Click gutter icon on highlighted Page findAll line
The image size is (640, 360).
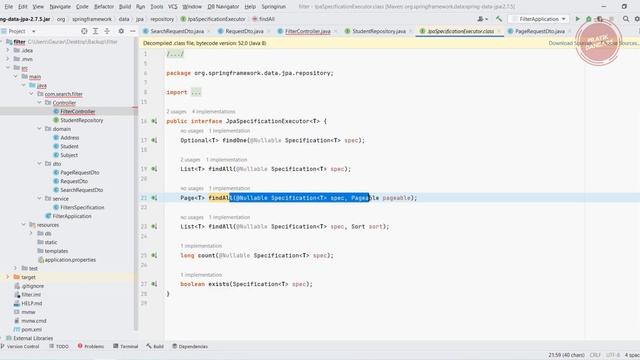tap(154, 198)
